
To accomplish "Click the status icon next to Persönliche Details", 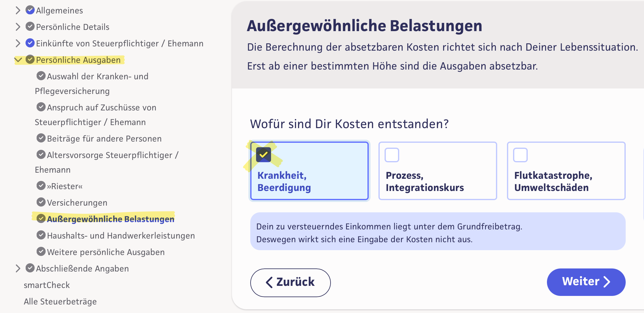I will click(x=30, y=27).
